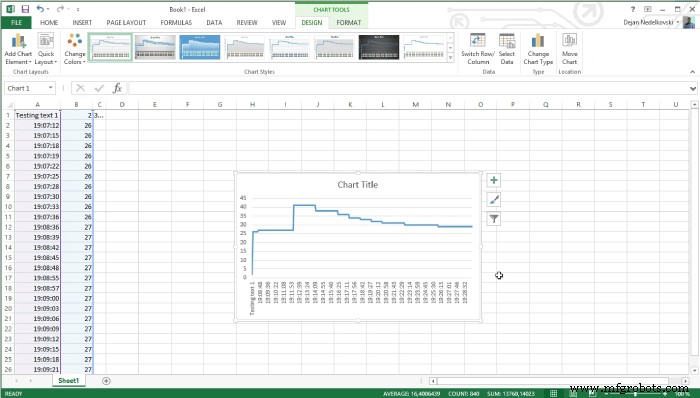Collapse the ribbon with the arrow
The height and width of the screenshot is (398, 700).
[692, 71]
